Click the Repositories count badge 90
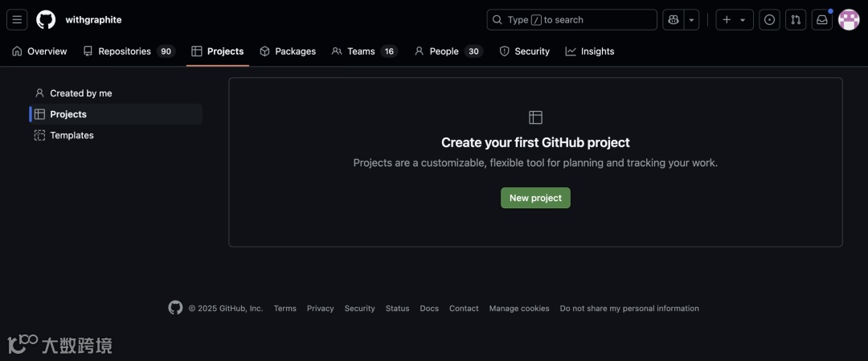 click(166, 51)
